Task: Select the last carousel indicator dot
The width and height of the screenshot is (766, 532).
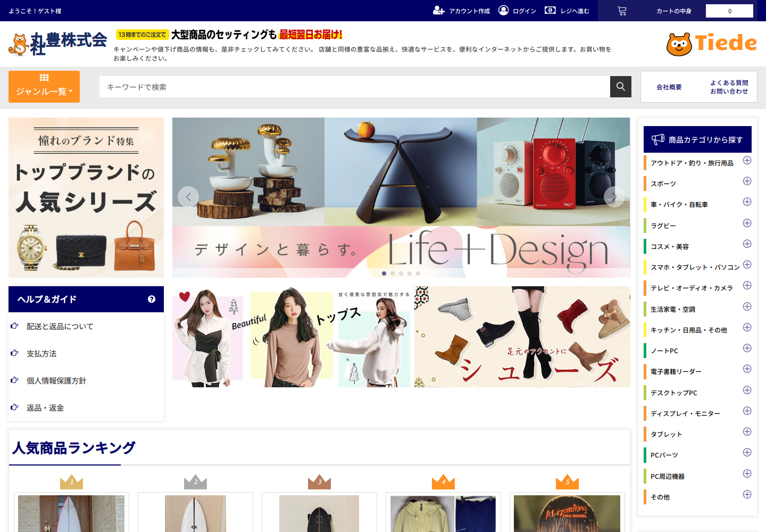Action: pyautogui.click(x=418, y=273)
